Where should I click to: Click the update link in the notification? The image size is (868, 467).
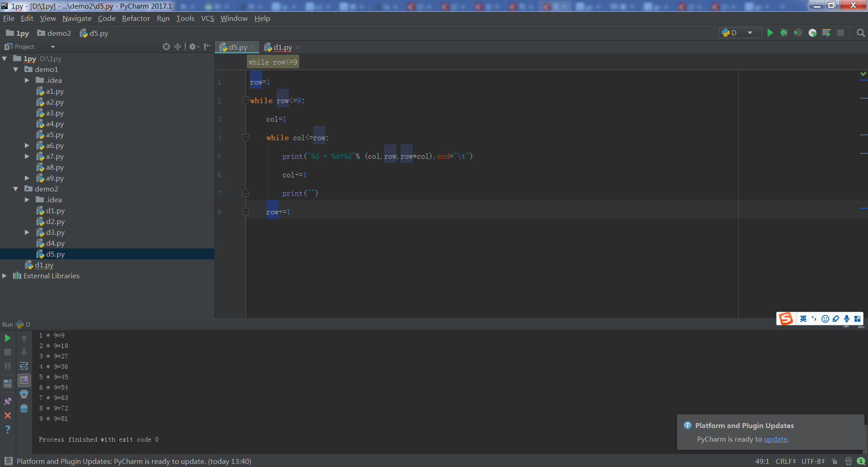click(775, 439)
